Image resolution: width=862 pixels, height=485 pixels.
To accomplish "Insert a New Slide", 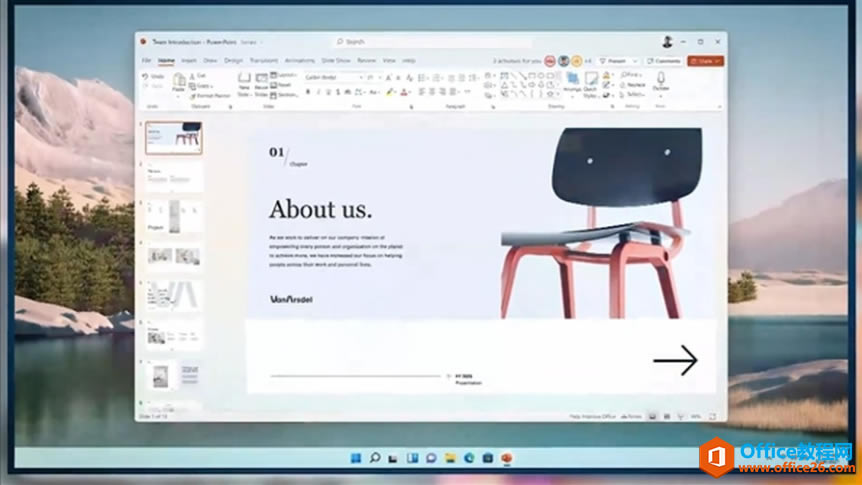I will click(244, 86).
